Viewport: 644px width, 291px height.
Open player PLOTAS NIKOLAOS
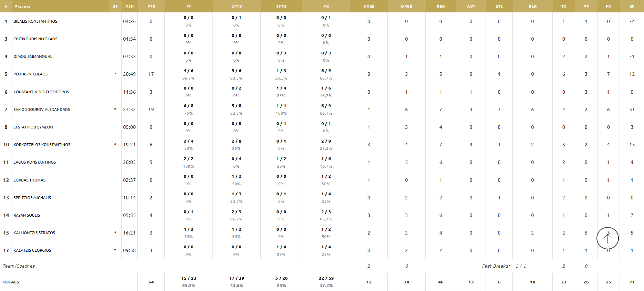pyautogui.click(x=31, y=74)
